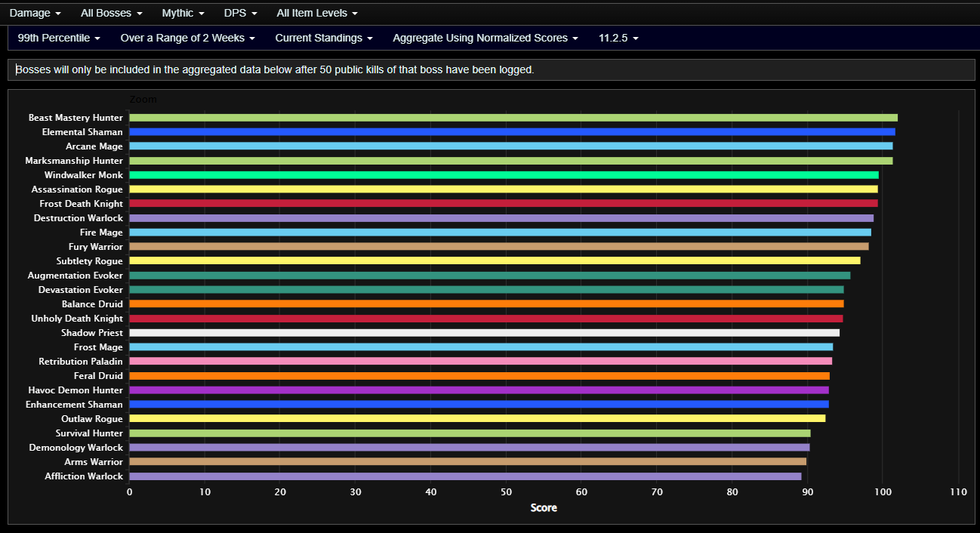The height and width of the screenshot is (533, 980).
Task: Click the Balance Druid label
Action: point(92,304)
